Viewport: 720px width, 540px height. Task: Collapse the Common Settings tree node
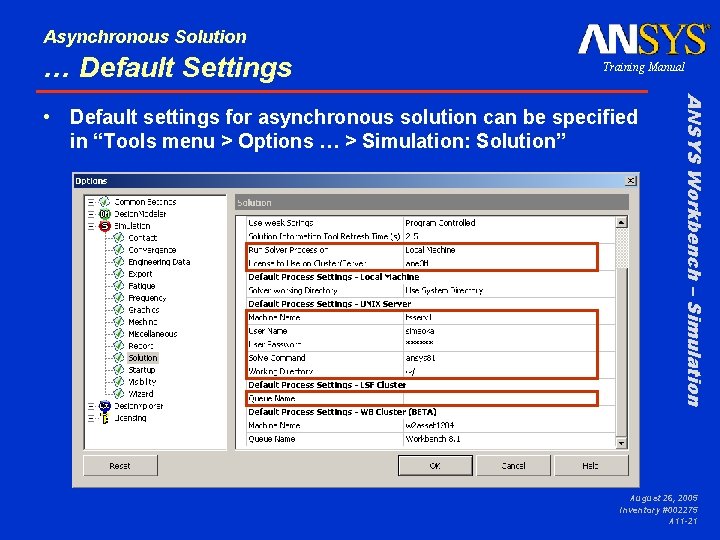point(91,202)
